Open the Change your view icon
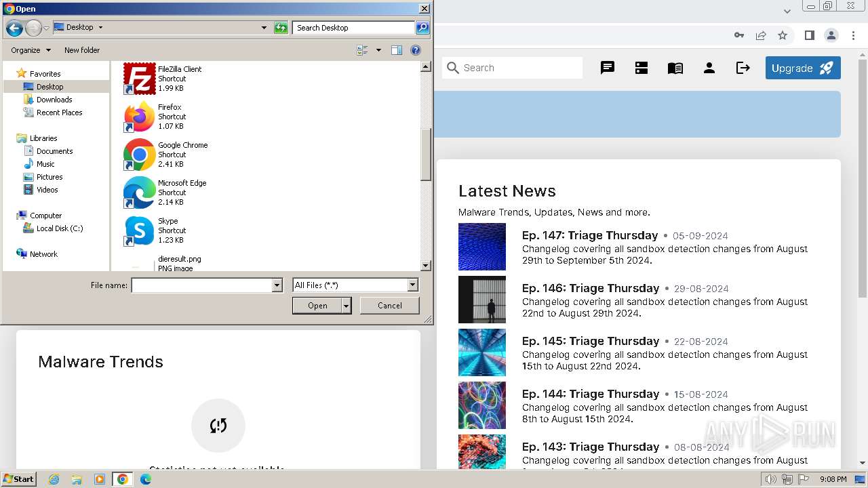This screenshot has width=868, height=488. tap(362, 50)
